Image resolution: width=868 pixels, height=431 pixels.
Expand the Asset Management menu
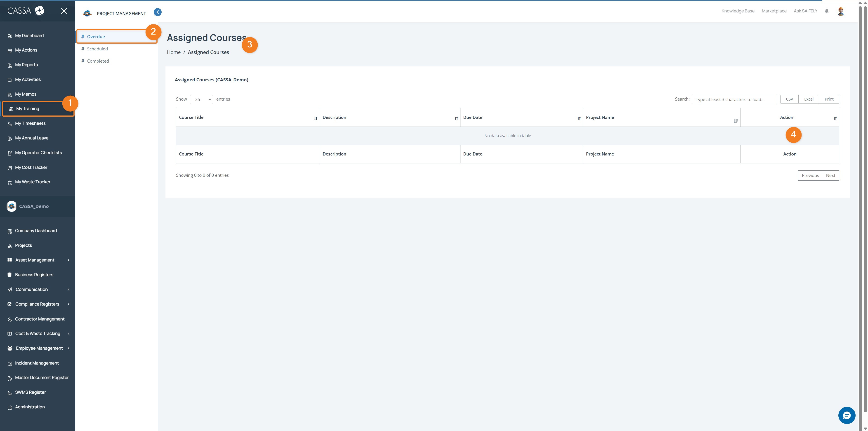pyautogui.click(x=35, y=260)
